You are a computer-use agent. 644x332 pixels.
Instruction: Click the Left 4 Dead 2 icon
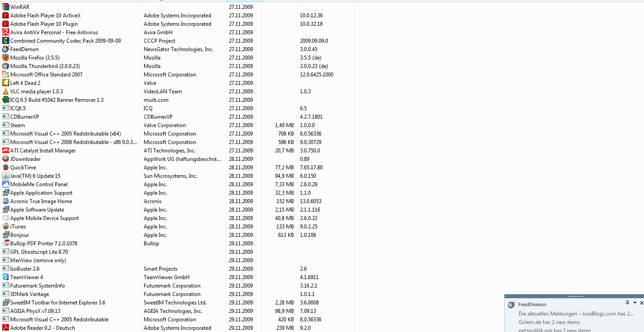[5, 83]
